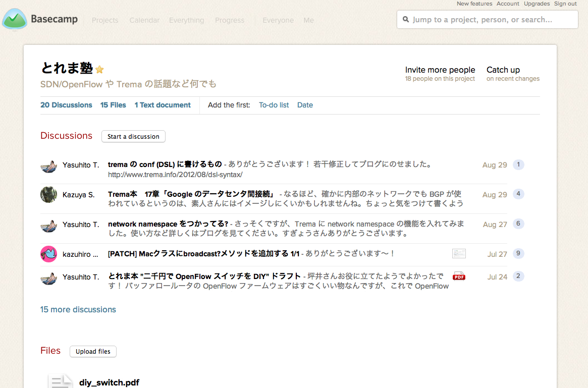Viewport: 588px width, 388px height.
Task: Open the Upgrades link
Action: (537, 4)
